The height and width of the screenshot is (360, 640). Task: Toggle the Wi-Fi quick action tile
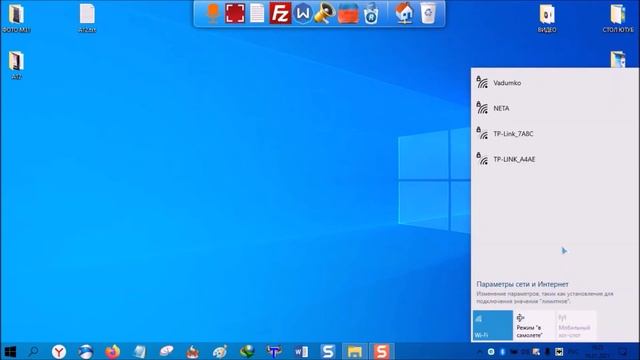493,325
